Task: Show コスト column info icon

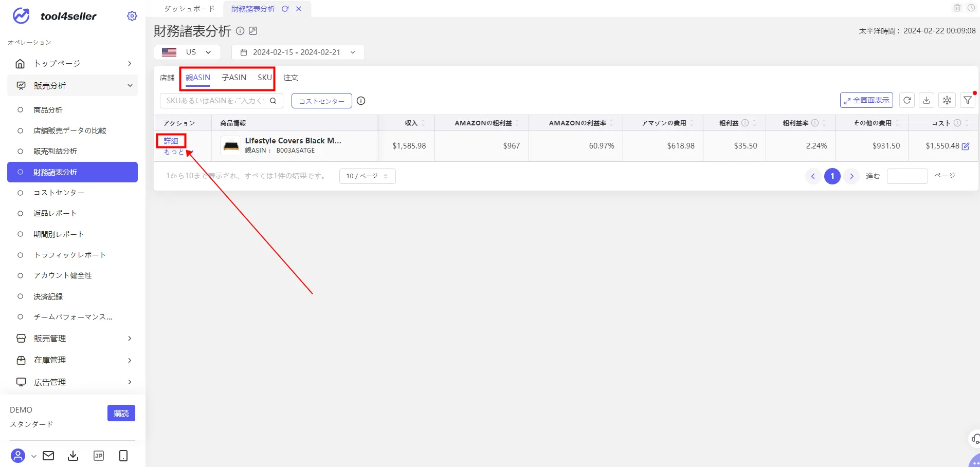Action: (957, 123)
